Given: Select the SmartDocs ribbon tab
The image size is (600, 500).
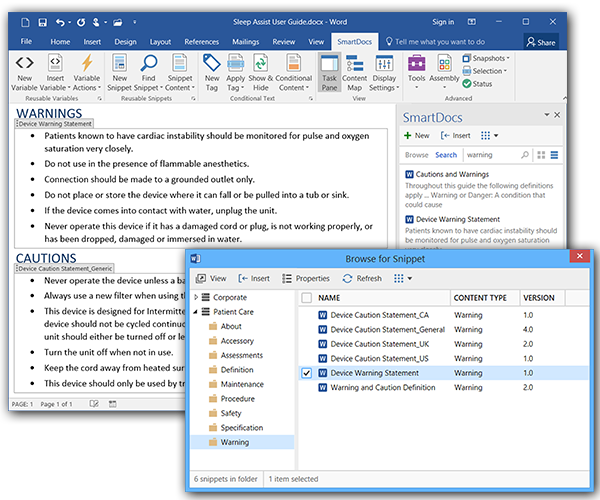Looking at the screenshot, I should pyautogui.click(x=354, y=42).
